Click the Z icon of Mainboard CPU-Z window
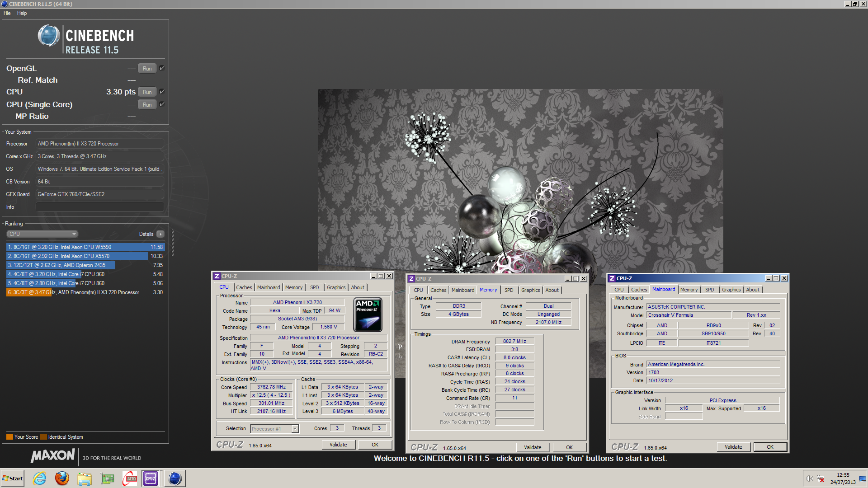This screenshot has width=868, height=488. click(x=612, y=278)
